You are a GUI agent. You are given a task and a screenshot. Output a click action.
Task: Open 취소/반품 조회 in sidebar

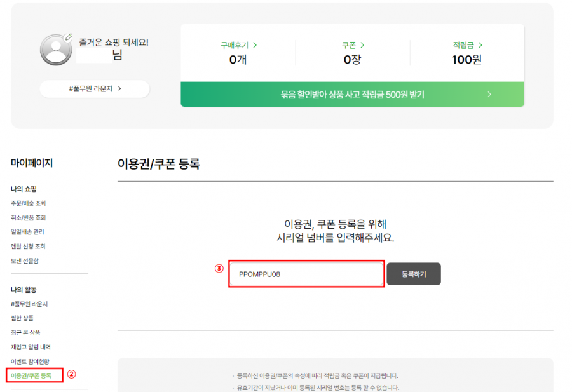click(28, 218)
